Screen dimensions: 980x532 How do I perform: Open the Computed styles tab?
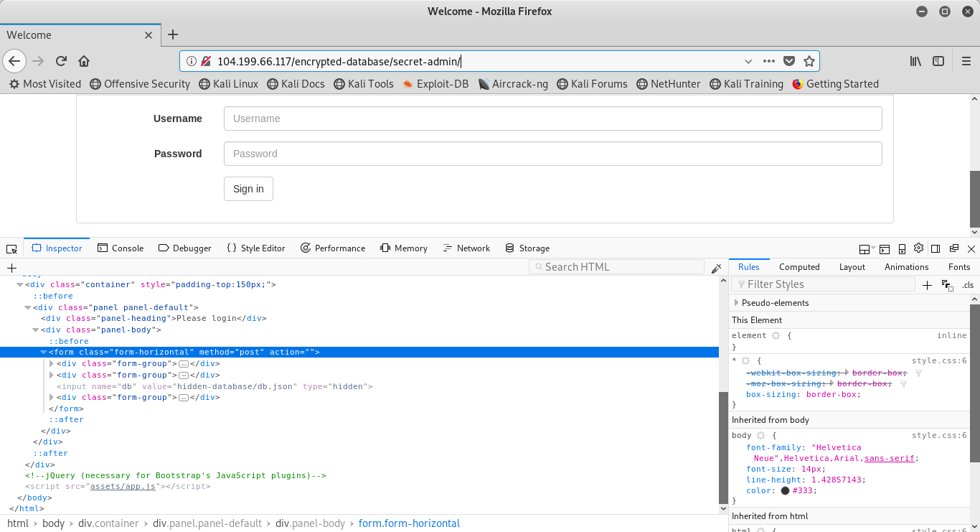coord(799,267)
